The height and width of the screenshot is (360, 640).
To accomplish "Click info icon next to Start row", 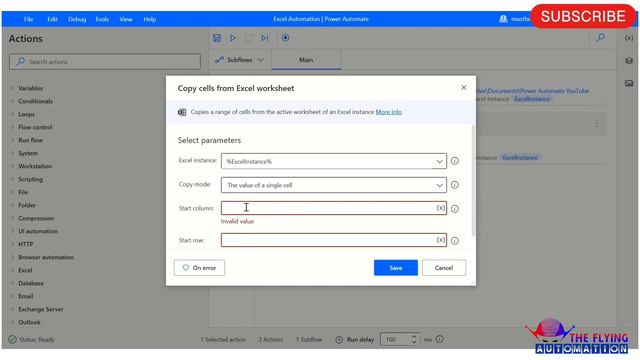I will (x=455, y=241).
